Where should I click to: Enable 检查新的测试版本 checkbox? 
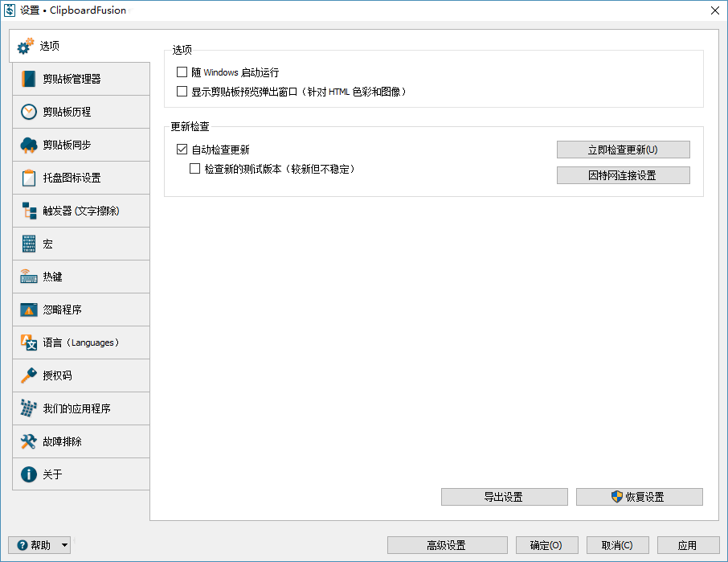tap(195, 169)
